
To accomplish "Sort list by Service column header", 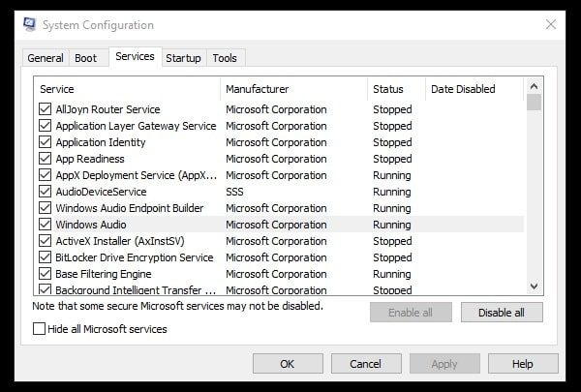I will pos(127,89).
